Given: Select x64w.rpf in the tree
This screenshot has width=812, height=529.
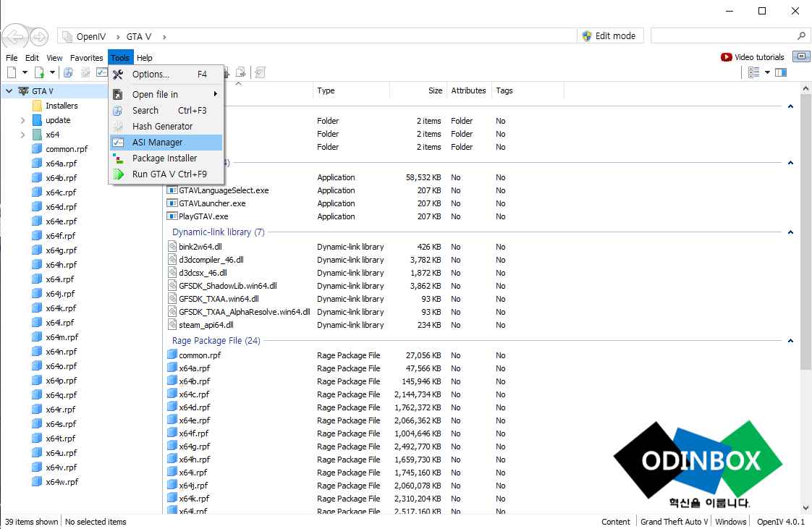Looking at the screenshot, I should (62, 482).
